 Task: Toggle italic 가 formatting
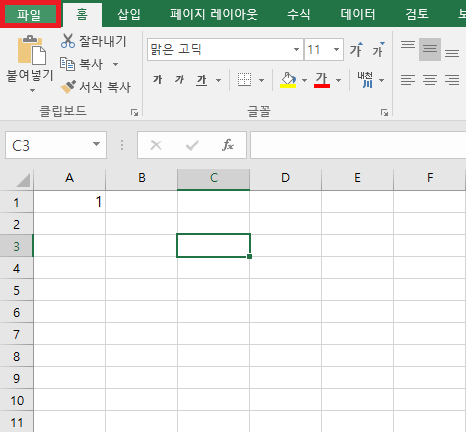[179, 80]
